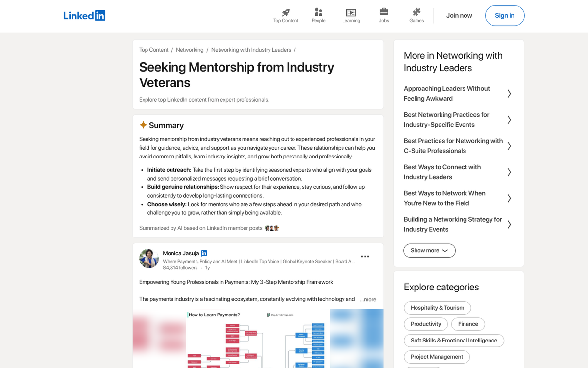Select the Hospitality & Tourism category
Image resolution: width=588 pixels, height=368 pixels.
437,308
